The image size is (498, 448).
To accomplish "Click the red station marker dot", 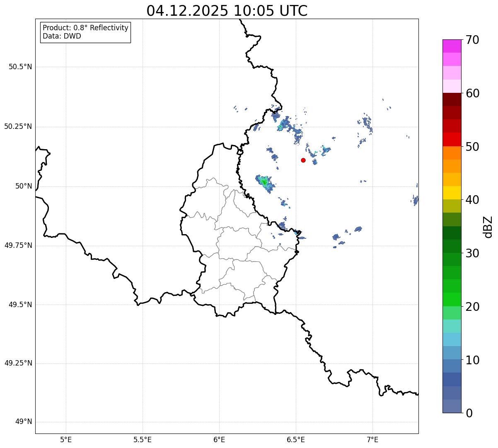I will tap(303, 160).
